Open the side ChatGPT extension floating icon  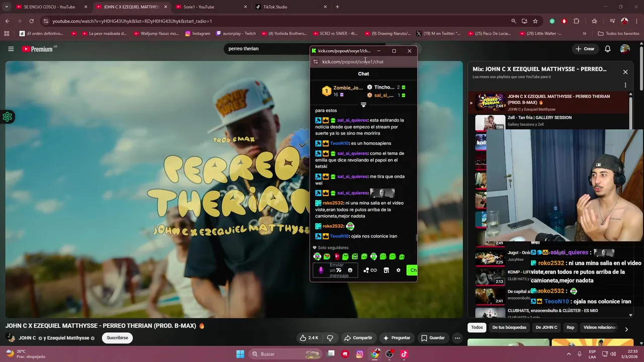[x=8, y=117]
